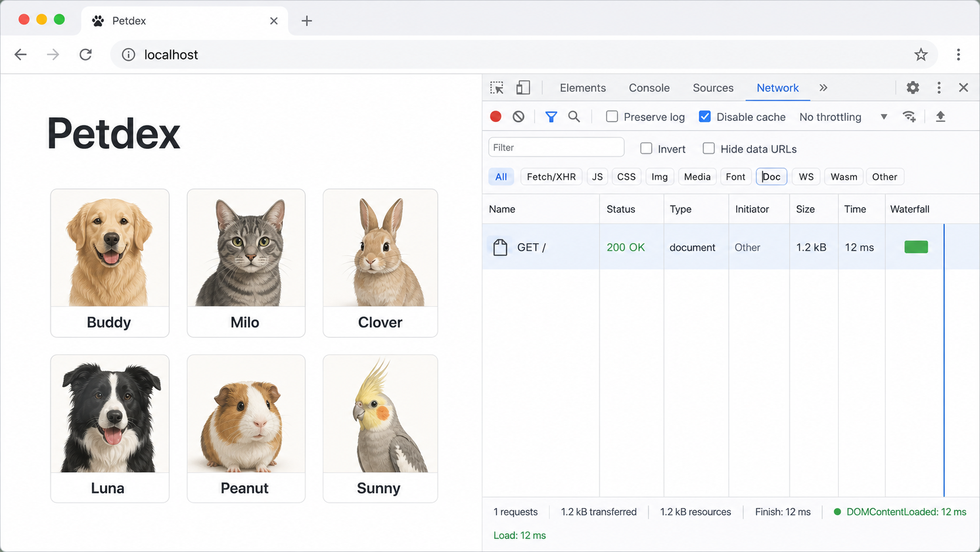The height and width of the screenshot is (552, 980).
Task: Filter by JS requests
Action: (x=597, y=177)
